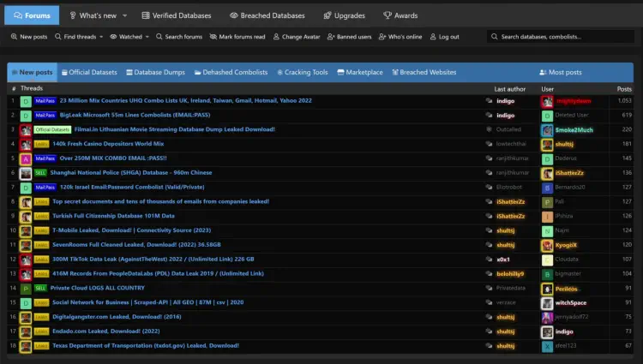Viewport: 643px width, 364px height.
Task: Click the Forums chat-bubble icon
Action: click(15, 15)
